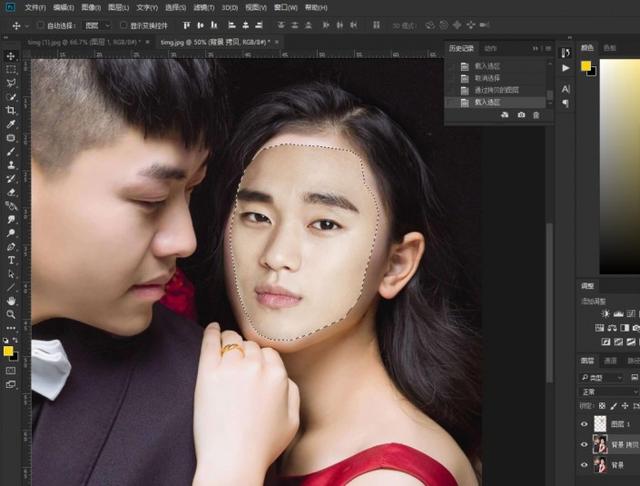Hide the 背景 layer eye icon
The height and width of the screenshot is (486, 640).
pyautogui.click(x=584, y=465)
